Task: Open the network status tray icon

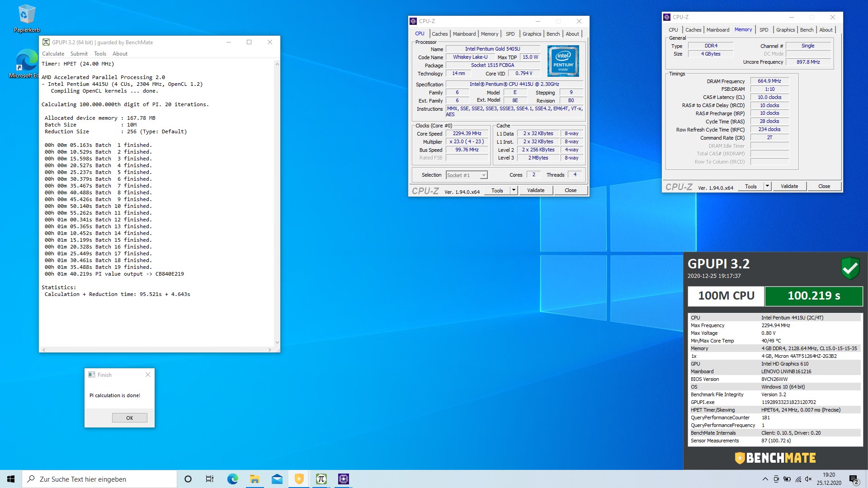Action: [x=798, y=479]
